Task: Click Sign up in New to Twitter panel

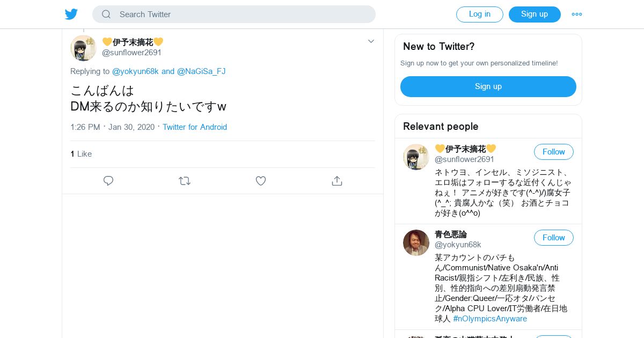Action: tap(488, 86)
